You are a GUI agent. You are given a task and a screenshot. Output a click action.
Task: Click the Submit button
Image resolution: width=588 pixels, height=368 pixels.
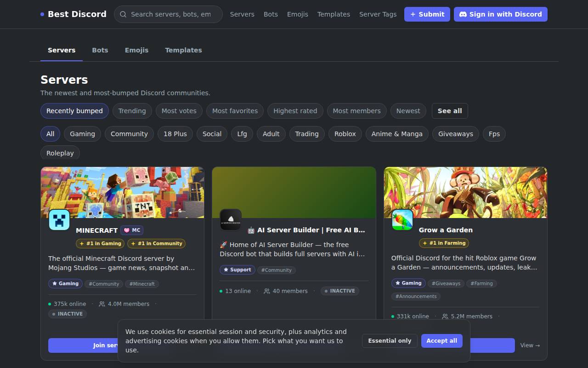(x=427, y=14)
